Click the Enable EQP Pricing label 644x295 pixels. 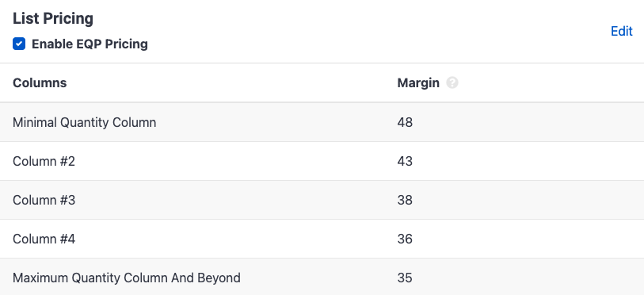(x=90, y=44)
